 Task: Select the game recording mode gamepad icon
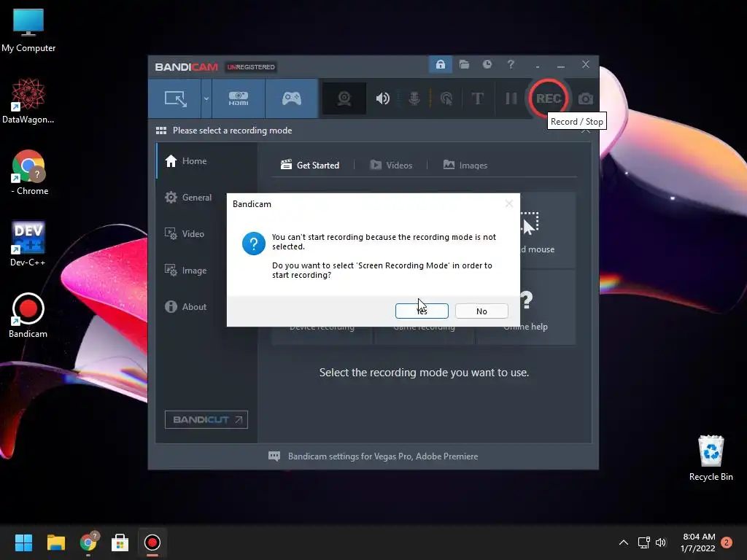(292, 98)
